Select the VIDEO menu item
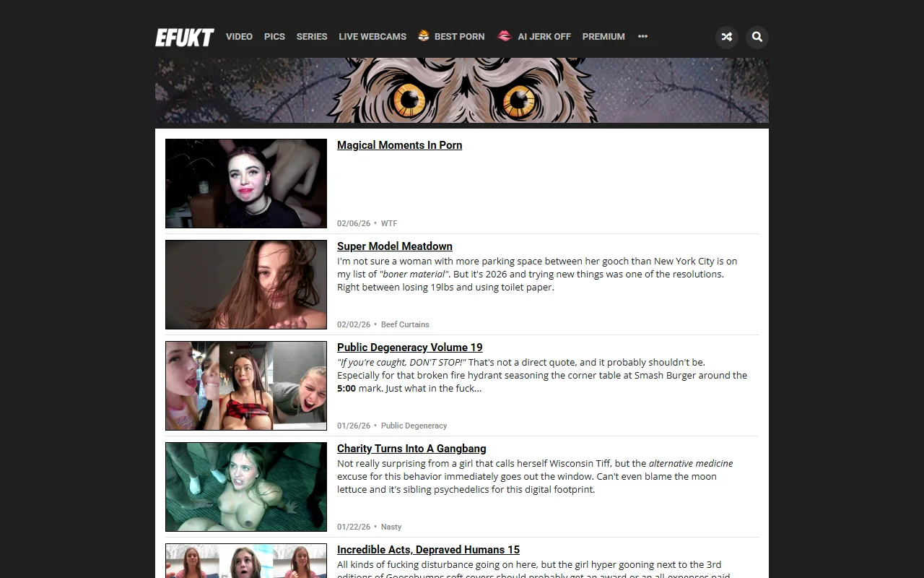The height and width of the screenshot is (578, 924). (x=239, y=36)
